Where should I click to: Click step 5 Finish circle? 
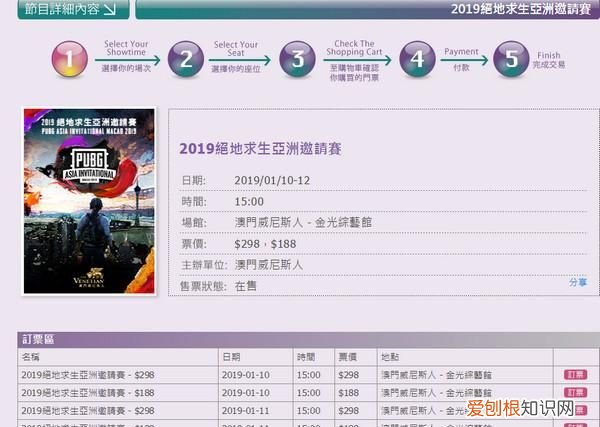tap(511, 59)
